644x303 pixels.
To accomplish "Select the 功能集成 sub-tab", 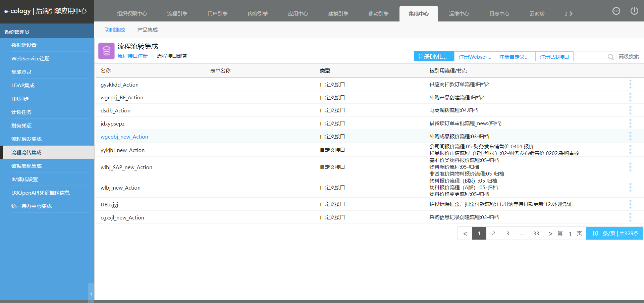I will [115, 30].
